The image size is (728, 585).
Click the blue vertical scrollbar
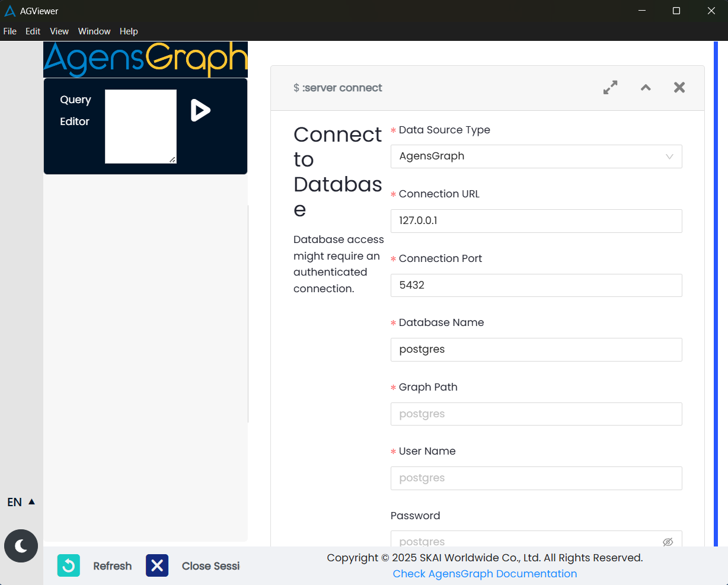coord(716,293)
